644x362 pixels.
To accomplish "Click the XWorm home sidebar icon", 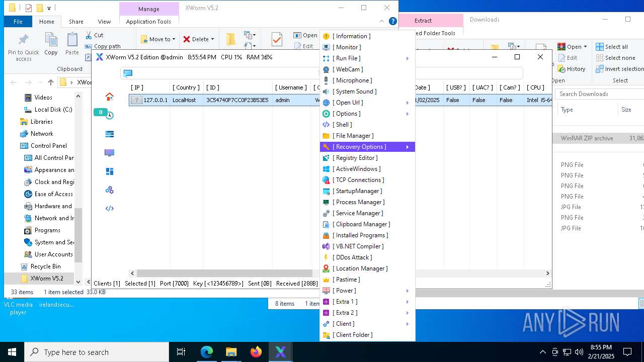I will pos(109,97).
